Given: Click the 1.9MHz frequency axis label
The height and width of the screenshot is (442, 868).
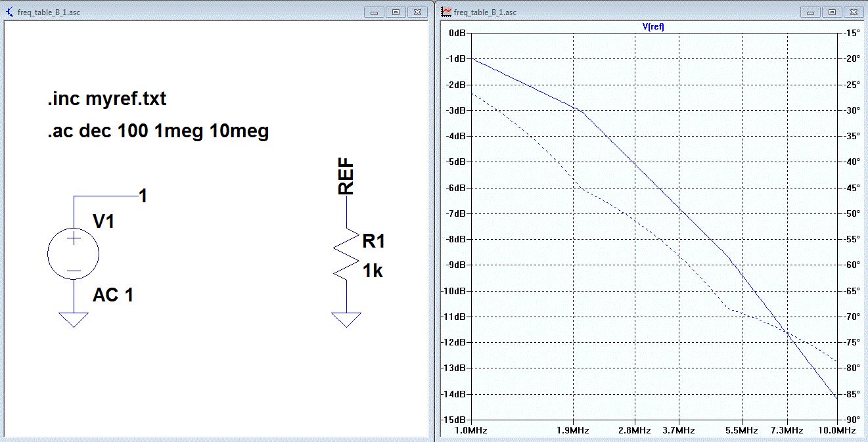Looking at the screenshot, I should 574,431.
